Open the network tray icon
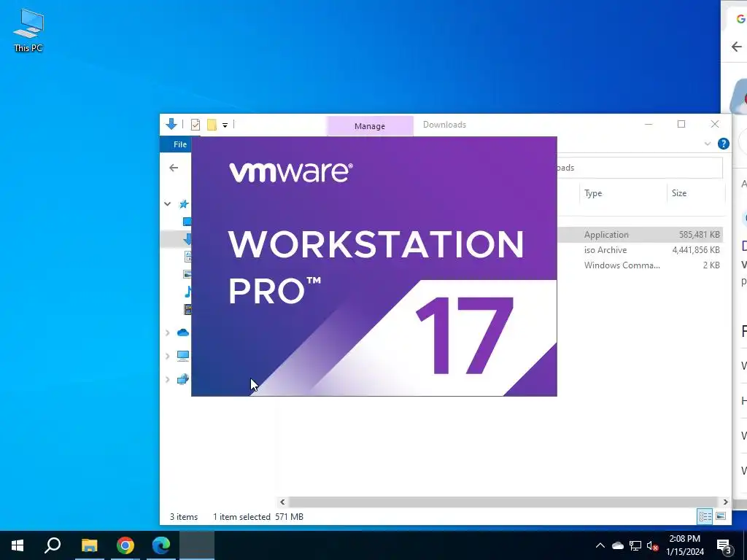This screenshot has height=560, width=747. pyautogui.click(x=635, y=545)
